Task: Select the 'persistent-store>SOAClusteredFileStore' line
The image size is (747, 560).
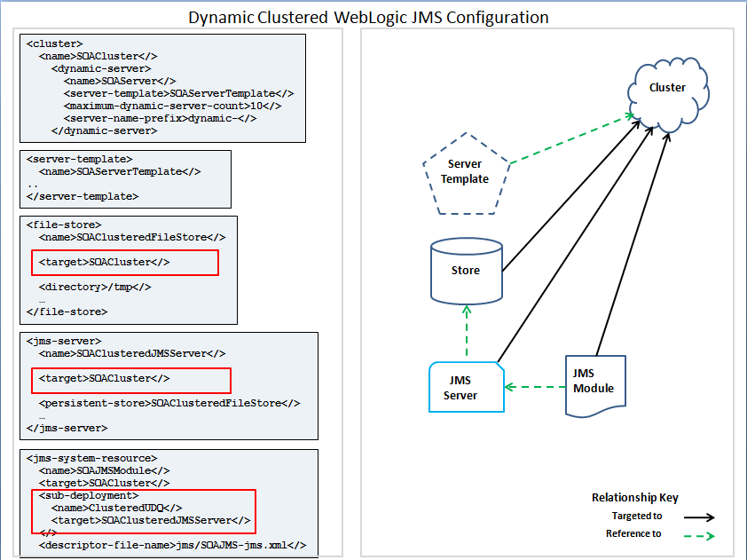Action: coord(169,403)
